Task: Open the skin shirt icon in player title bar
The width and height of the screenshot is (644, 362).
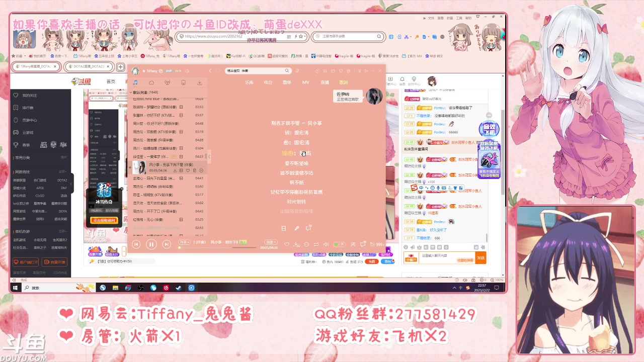Action: tap(341, 71)
